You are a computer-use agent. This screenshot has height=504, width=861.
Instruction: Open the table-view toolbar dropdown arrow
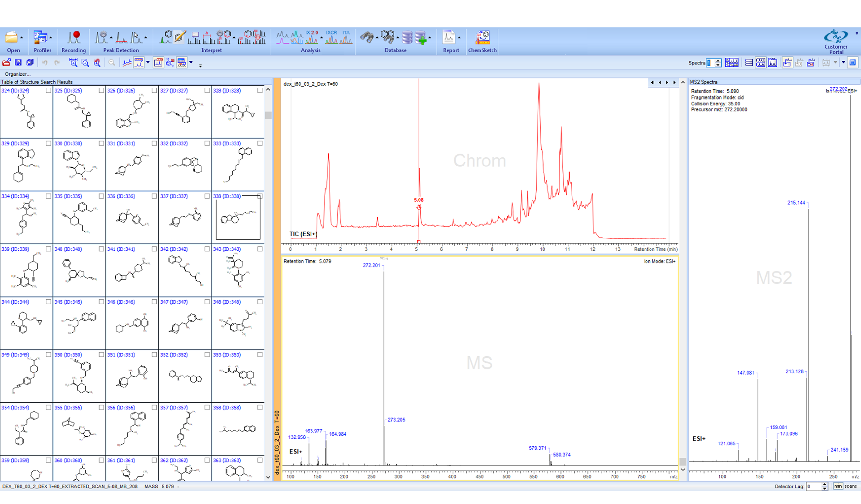(191, 63)
